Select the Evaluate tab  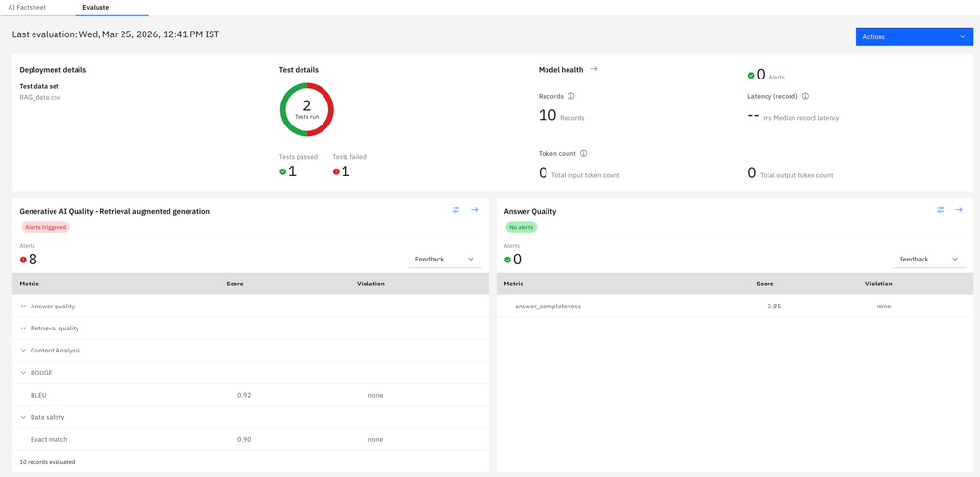click(96, 6)
